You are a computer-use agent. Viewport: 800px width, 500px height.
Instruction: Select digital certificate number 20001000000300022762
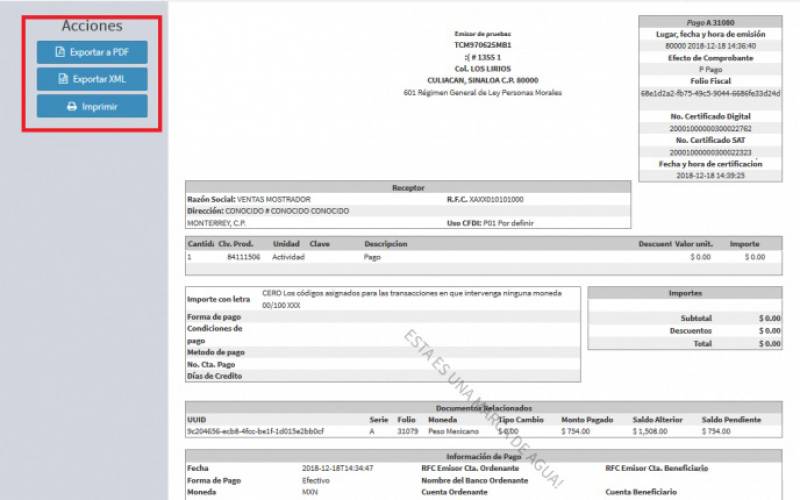pos(710,129)
